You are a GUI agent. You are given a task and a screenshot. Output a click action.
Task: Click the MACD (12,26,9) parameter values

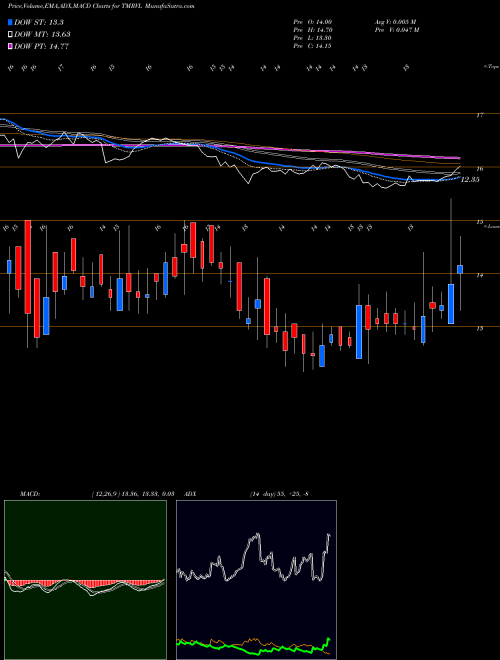(133, 494)
